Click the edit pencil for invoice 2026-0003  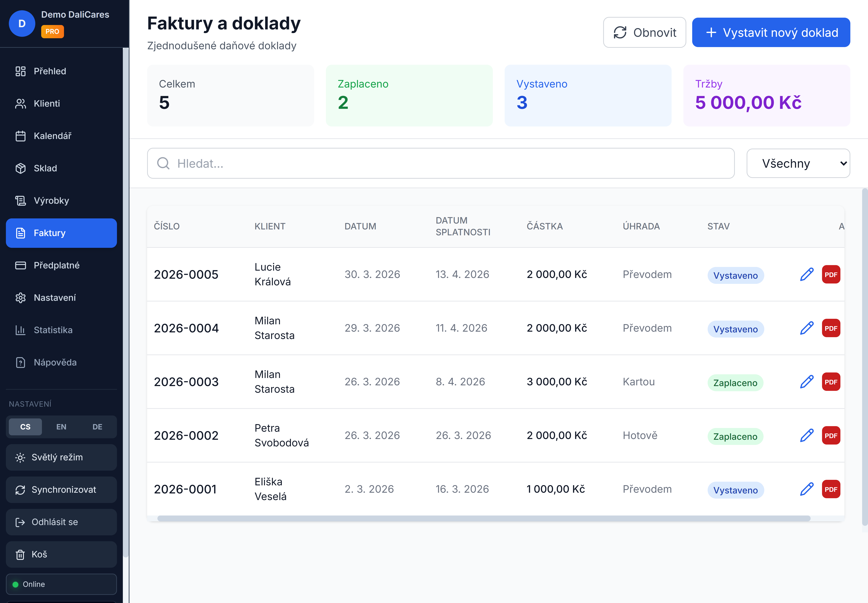tap(806, 382)
